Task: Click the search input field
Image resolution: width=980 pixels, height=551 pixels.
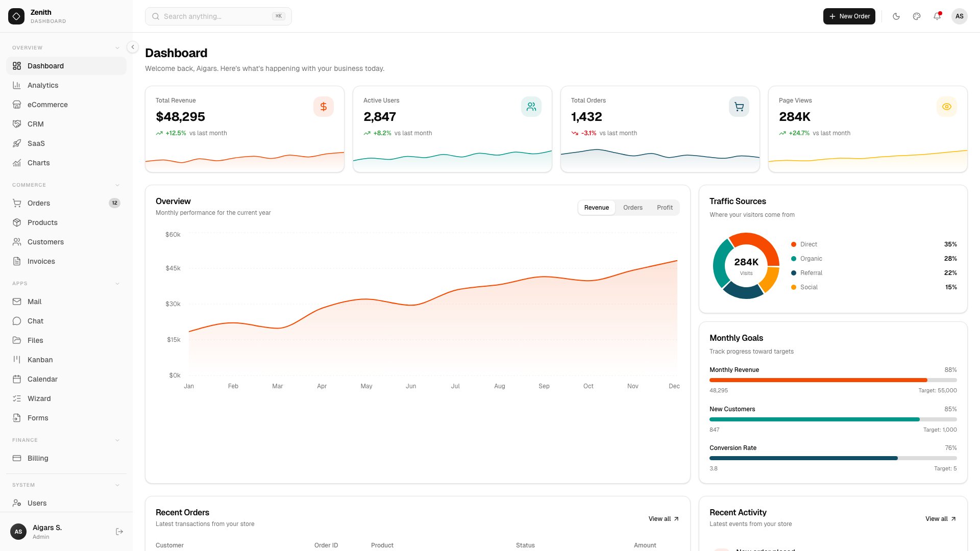Action: tap(218, 16)
